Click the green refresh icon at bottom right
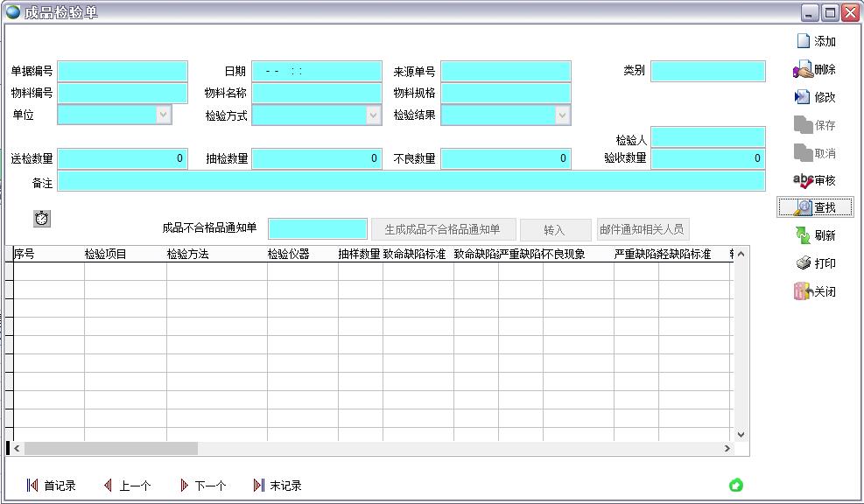Screen dimensions: 864x504 (735, 484)
